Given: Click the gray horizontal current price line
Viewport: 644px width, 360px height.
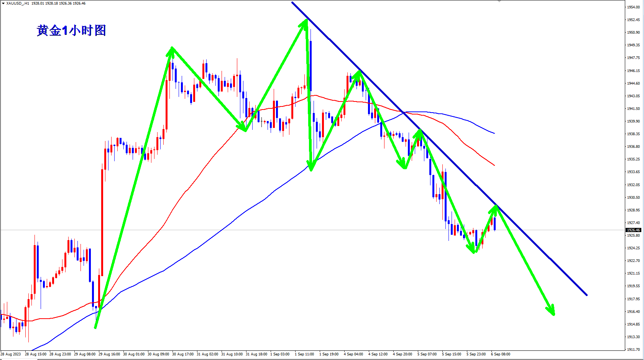Looking at the screenshot, I should coord(312,230).
